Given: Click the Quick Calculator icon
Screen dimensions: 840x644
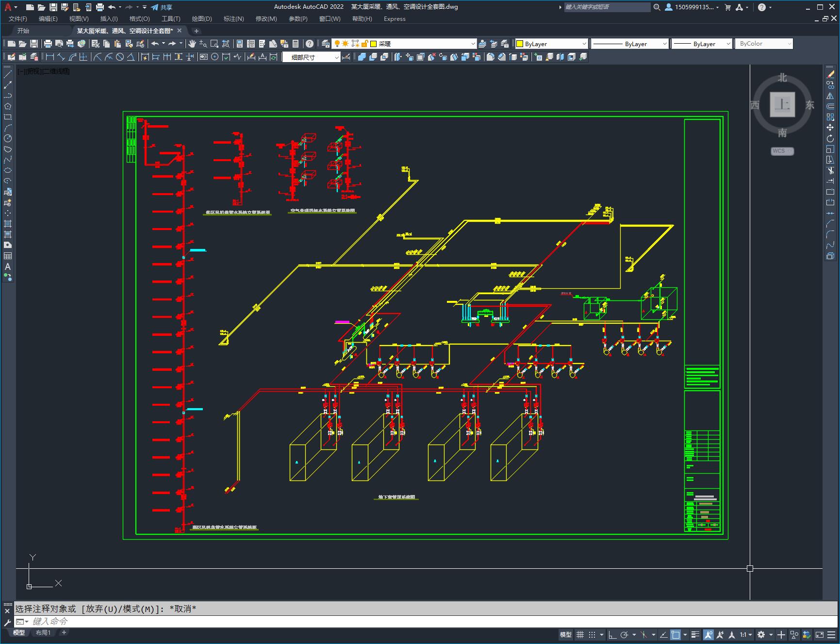Looking at the screenshot, I should click(x=296, y=44).
